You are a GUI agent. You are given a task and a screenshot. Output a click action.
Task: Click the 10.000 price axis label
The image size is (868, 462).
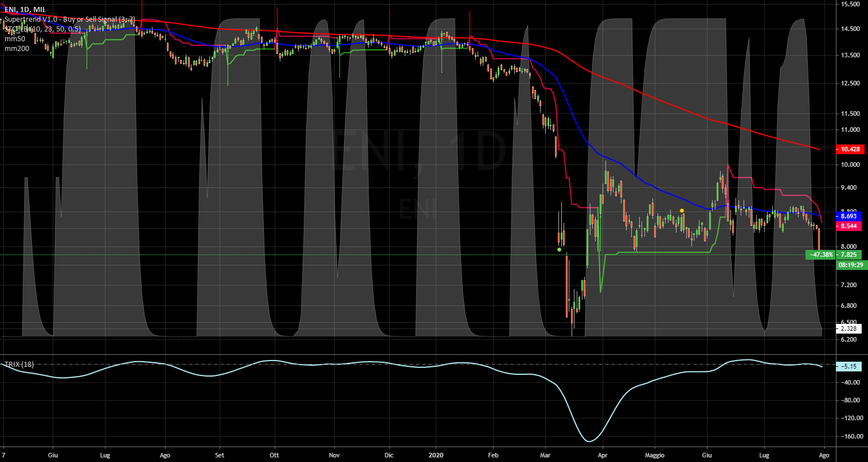point(850,165)
